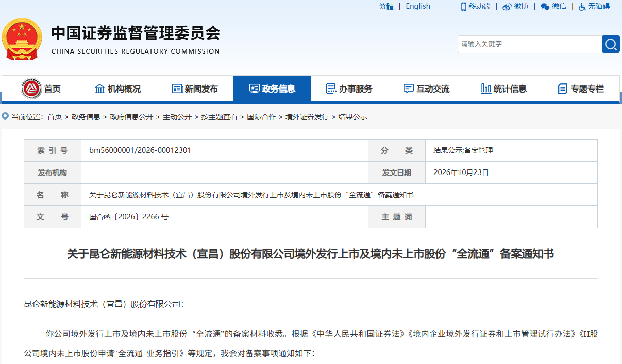Click the 发文日期 label cell

point(397,172)
